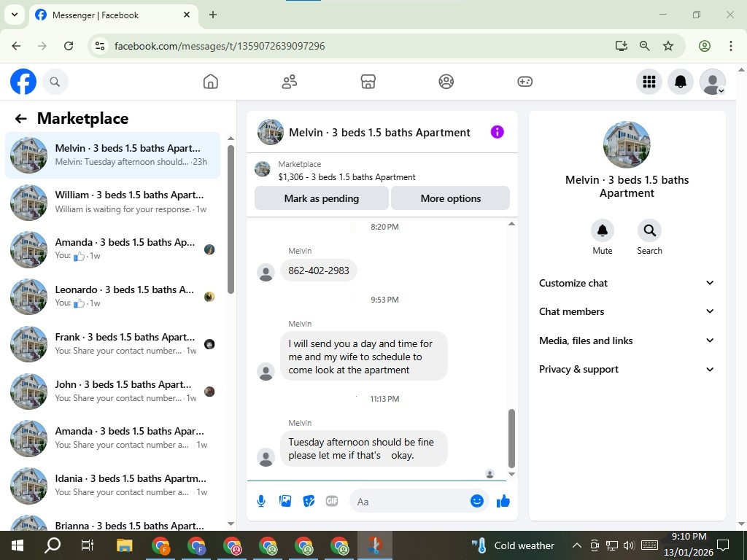Click Melvin's chat header title

pos(379,133)
